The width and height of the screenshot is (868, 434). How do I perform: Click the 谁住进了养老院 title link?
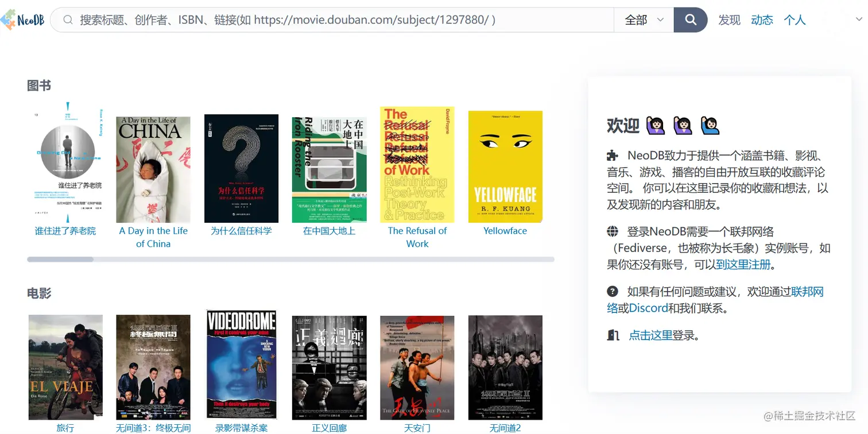(x=65, y=231)
